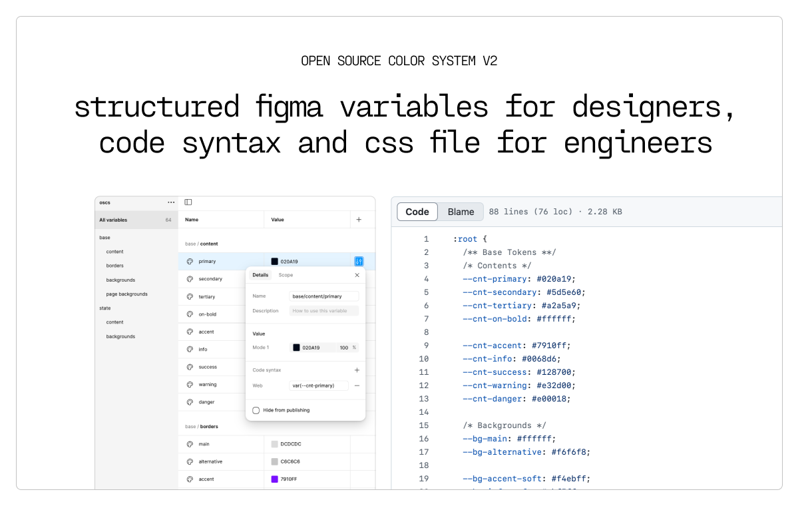The height and width of the screenshot is (506, 812).
Task: Select All variables in sidebar
Action: [136, 220]
